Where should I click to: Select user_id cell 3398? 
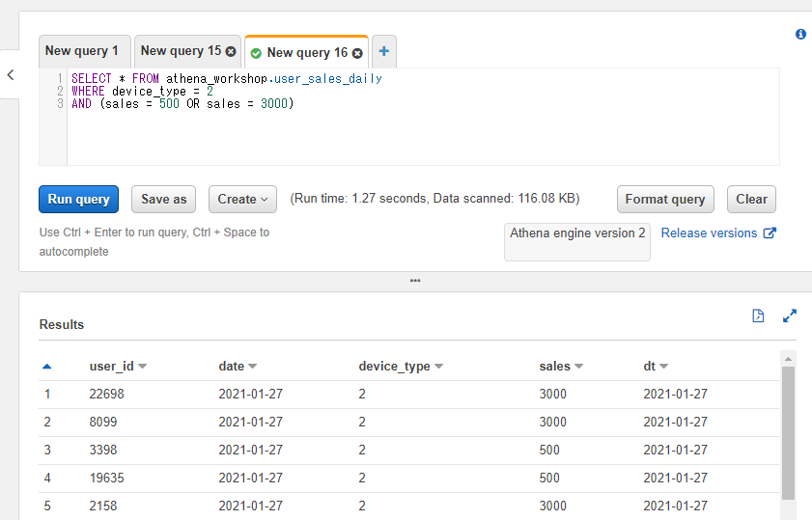point(103,450)
